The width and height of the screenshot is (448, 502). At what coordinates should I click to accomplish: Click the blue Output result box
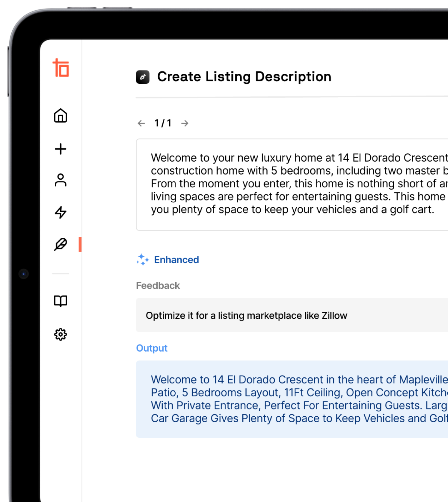pos(292,399)
